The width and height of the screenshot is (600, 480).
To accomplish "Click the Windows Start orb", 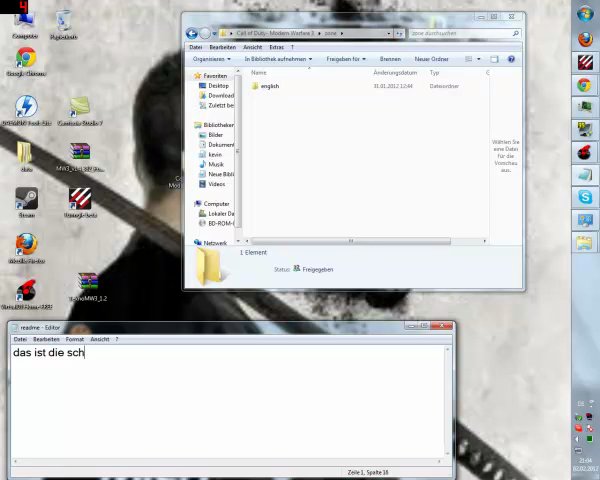I will [585, 14].
